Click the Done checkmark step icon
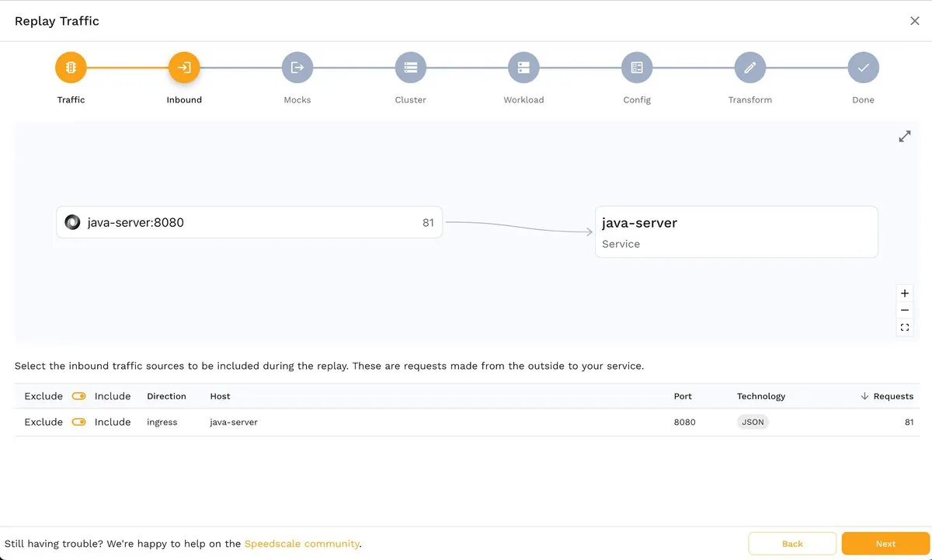The height and width of the screenshot is (560, 932). point(863,68)
